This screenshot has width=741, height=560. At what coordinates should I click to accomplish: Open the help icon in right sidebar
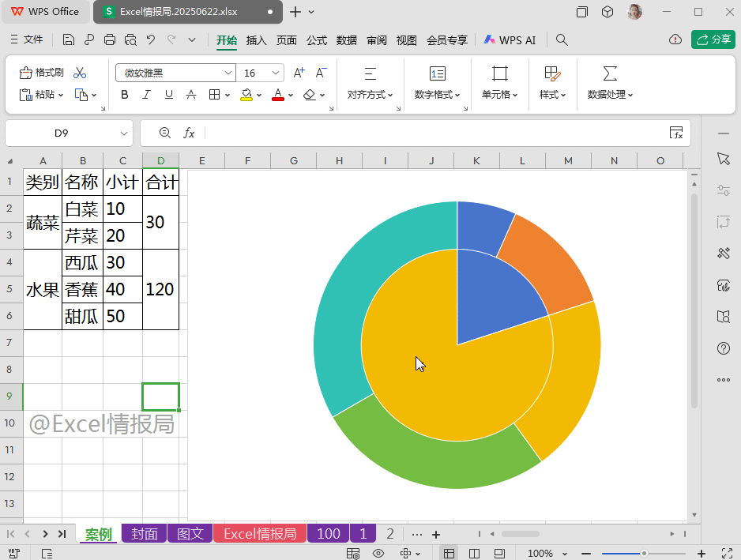tap(723, 348)
